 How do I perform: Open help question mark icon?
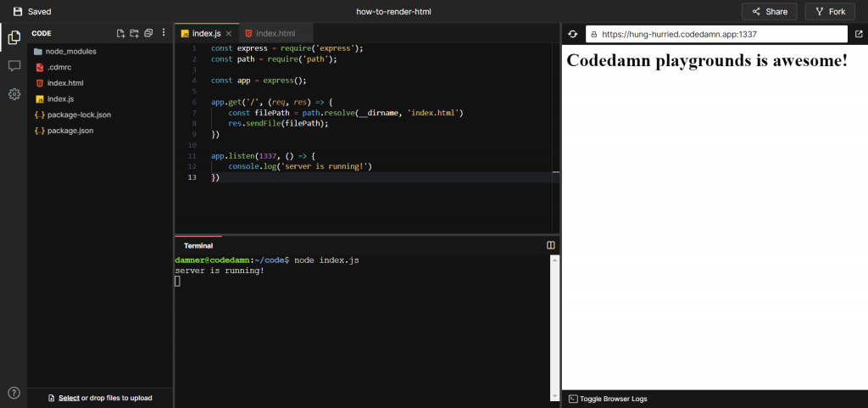tap(14, 393)
